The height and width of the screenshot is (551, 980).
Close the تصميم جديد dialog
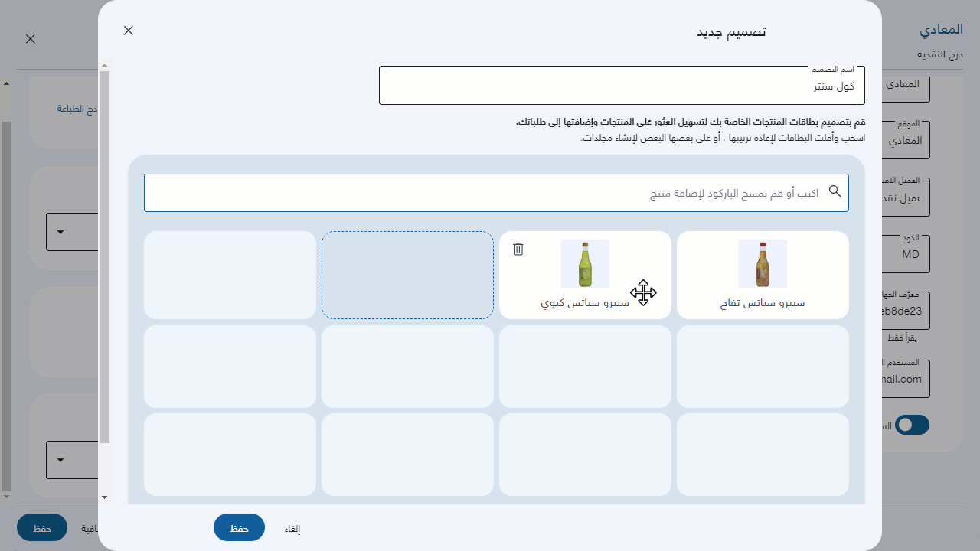tap(129, 31)
